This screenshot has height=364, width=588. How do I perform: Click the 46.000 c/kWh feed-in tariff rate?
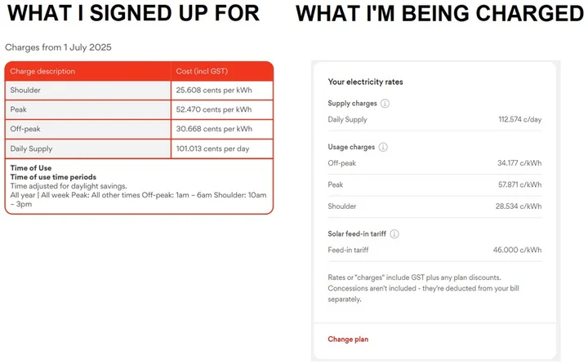pyautogui.click(x=519, y=251)
